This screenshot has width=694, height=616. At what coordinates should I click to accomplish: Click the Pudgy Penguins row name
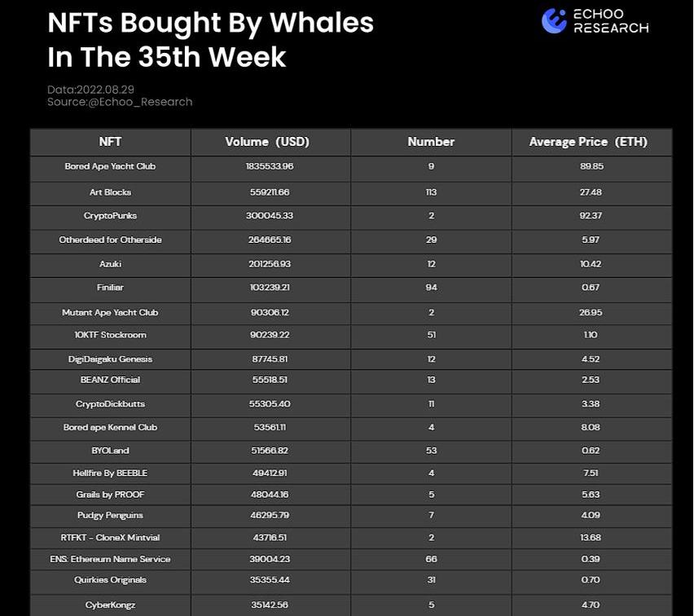[x=110, y=516]
